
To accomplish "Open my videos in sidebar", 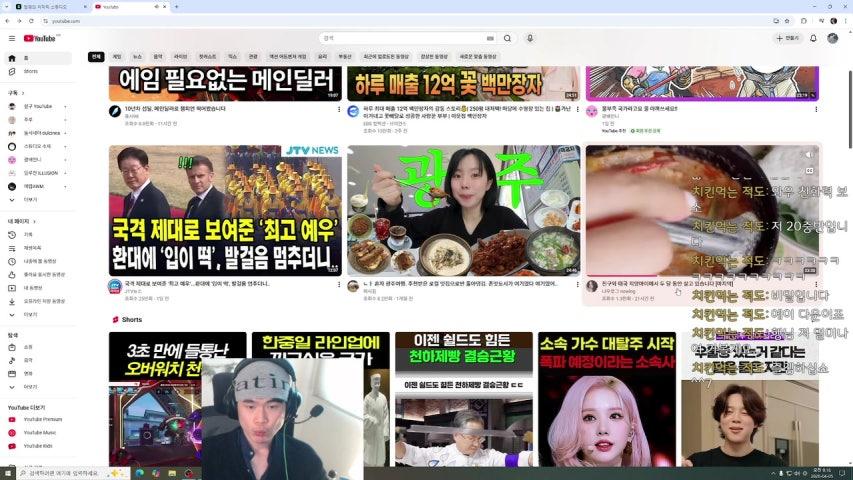I will tap(38, 288).
